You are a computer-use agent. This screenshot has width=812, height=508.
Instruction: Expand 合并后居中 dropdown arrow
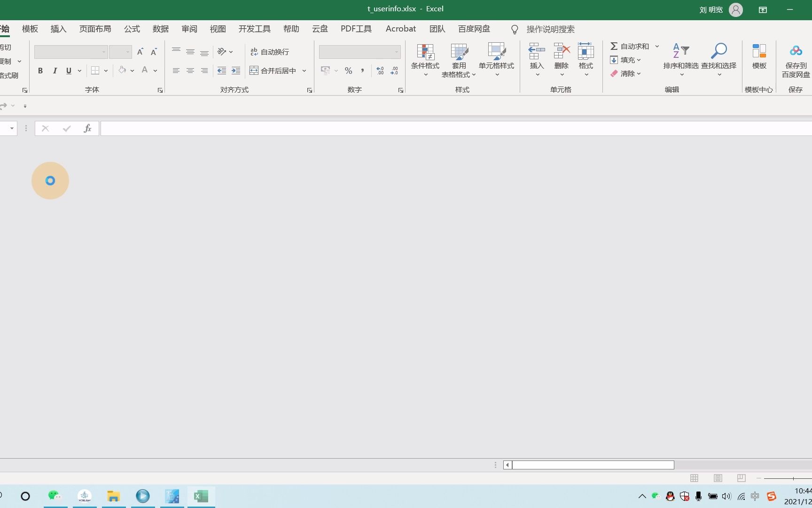(x=304, y=71)
